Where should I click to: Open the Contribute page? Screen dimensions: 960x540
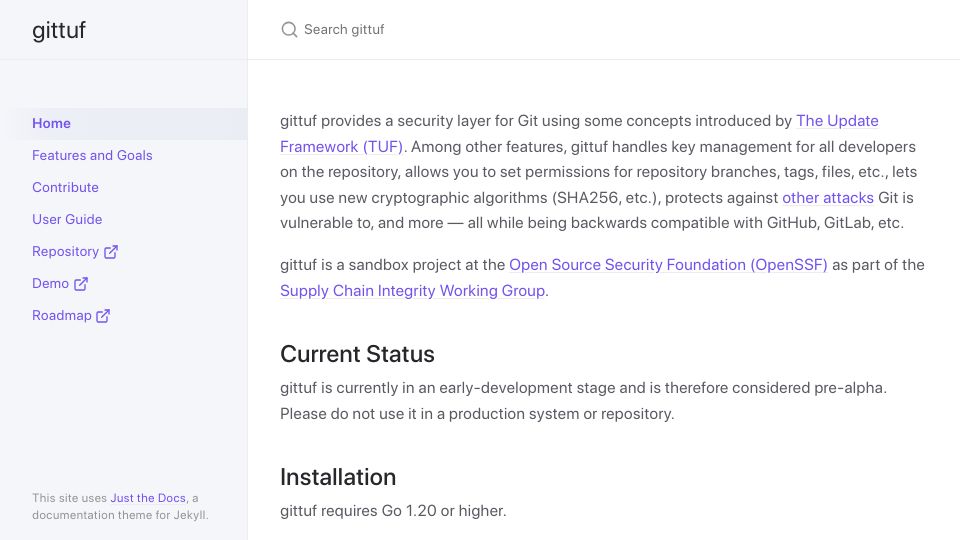click(65, 187)
